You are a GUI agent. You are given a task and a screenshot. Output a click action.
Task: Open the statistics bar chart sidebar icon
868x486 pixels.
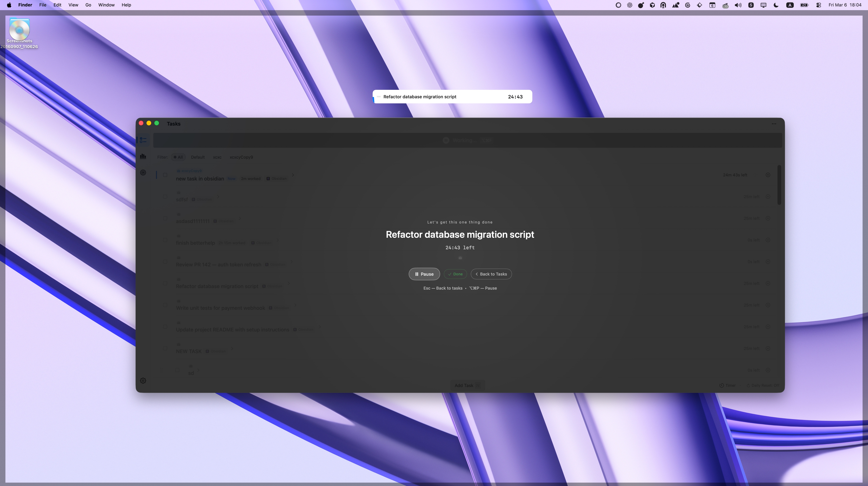tap(143, 156)
